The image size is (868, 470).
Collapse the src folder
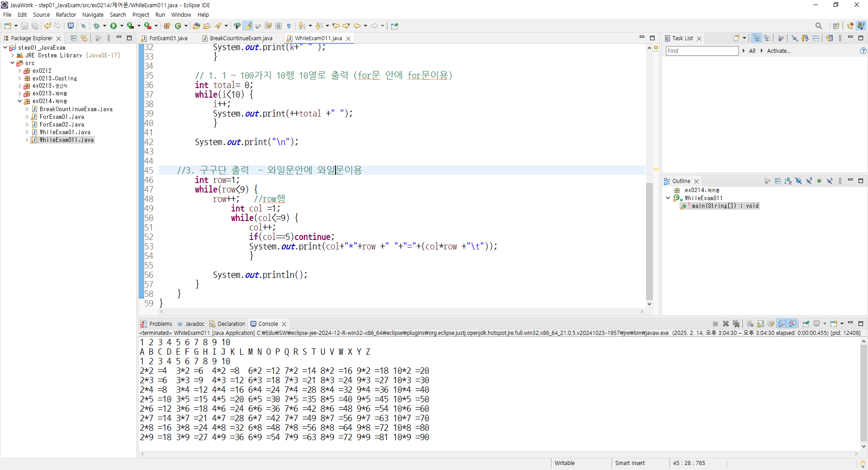pos(12,63)
